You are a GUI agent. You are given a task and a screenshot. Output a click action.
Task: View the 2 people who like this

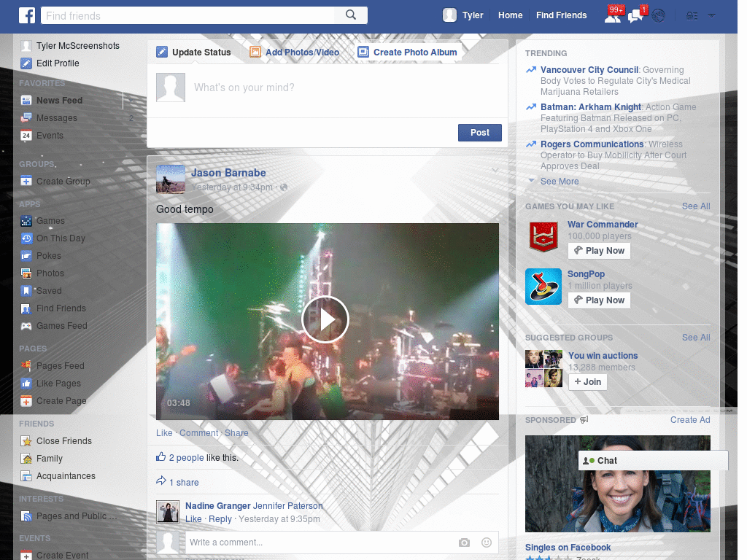click(x=186, y=458)
